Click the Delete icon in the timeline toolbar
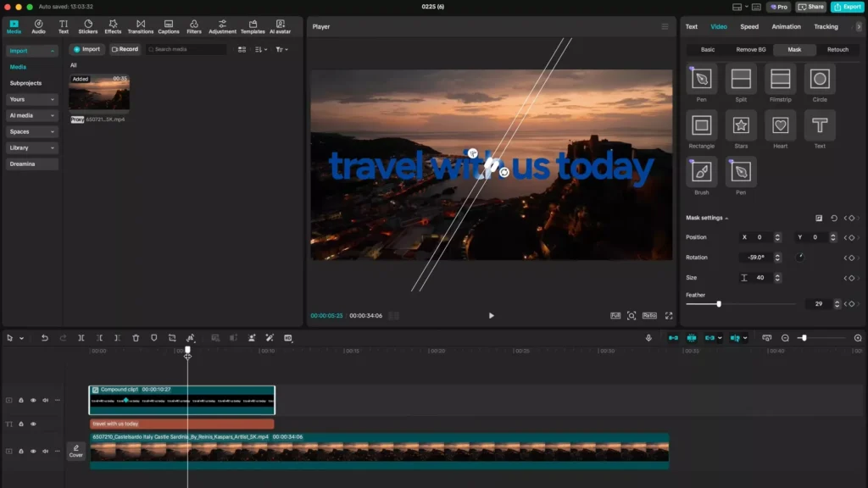This screenshot has width=868, height=488. [136, 338]
